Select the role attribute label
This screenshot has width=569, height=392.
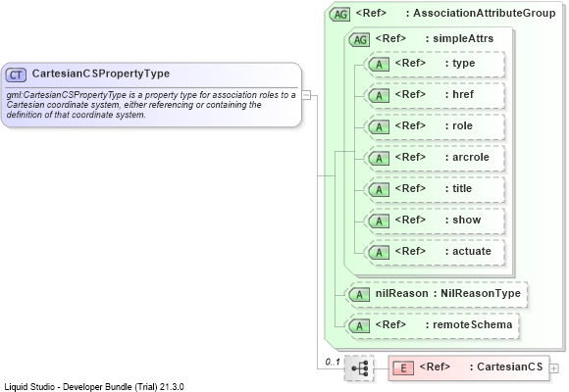click(462, 125)
